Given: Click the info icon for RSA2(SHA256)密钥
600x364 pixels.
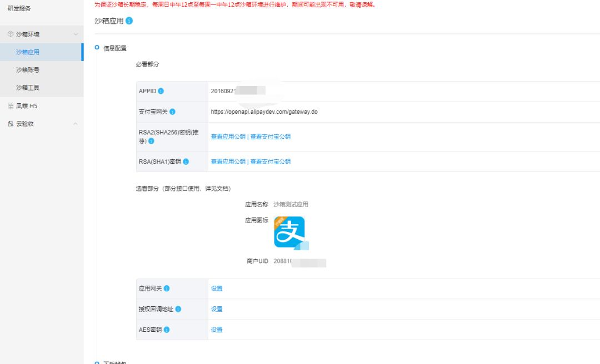Looking at the screenshot, I should [x=151, y=141].
